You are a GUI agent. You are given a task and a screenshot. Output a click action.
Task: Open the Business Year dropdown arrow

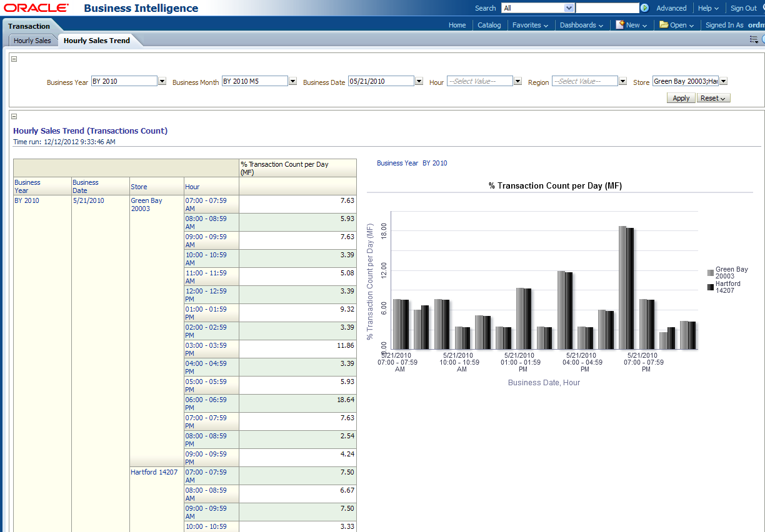[162, 81]
